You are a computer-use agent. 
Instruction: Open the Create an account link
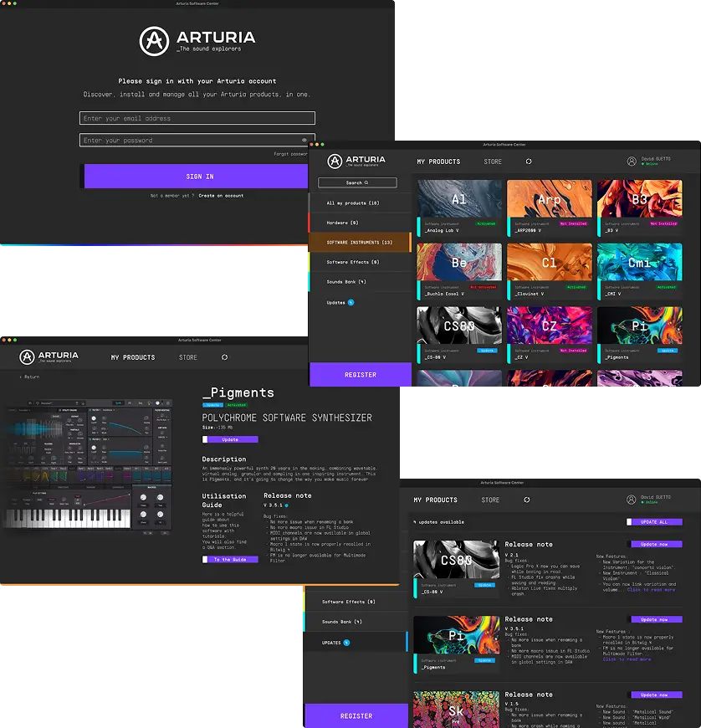(221, 196)
